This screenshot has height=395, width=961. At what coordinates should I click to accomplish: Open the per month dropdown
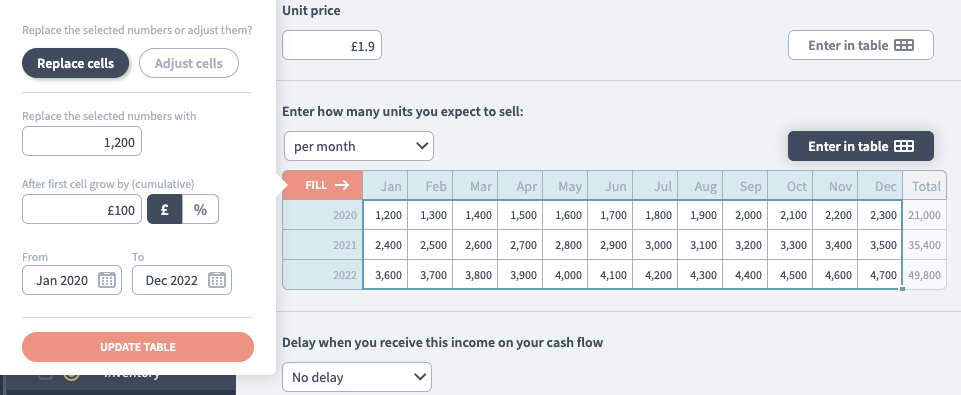point(359,146)
